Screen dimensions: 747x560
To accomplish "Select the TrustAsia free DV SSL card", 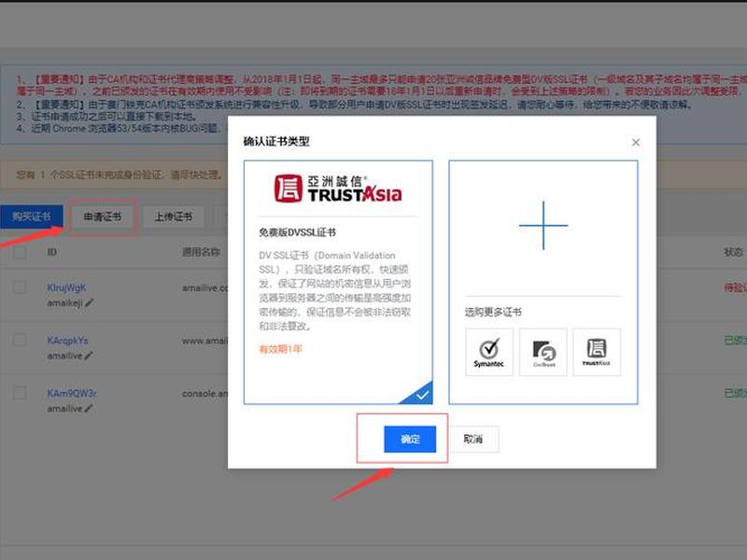I will (x=338, y=282).
